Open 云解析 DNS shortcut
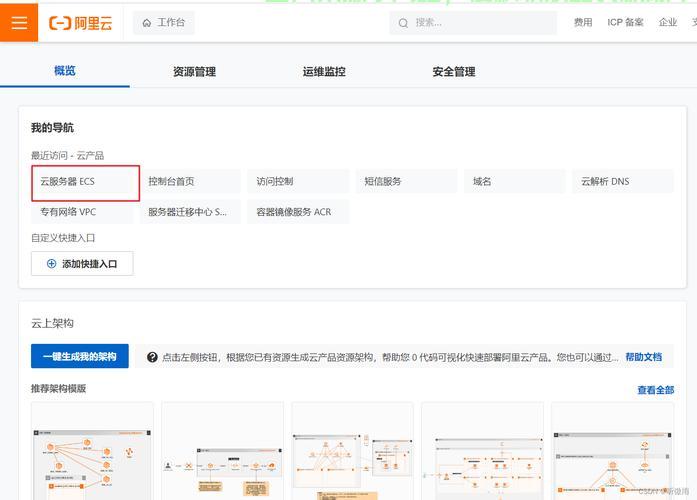Image resolution: width=697 pixels, height=500 pixels. click(x=623, y=181)
